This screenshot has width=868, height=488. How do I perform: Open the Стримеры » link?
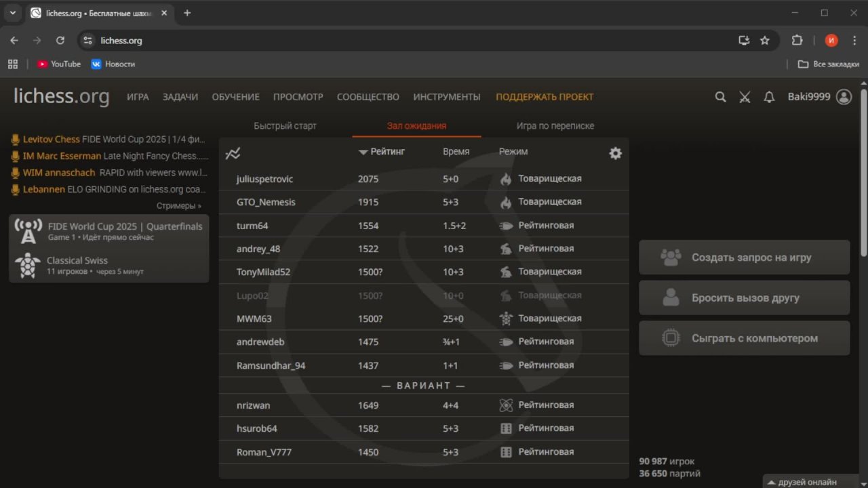[179, 205]
